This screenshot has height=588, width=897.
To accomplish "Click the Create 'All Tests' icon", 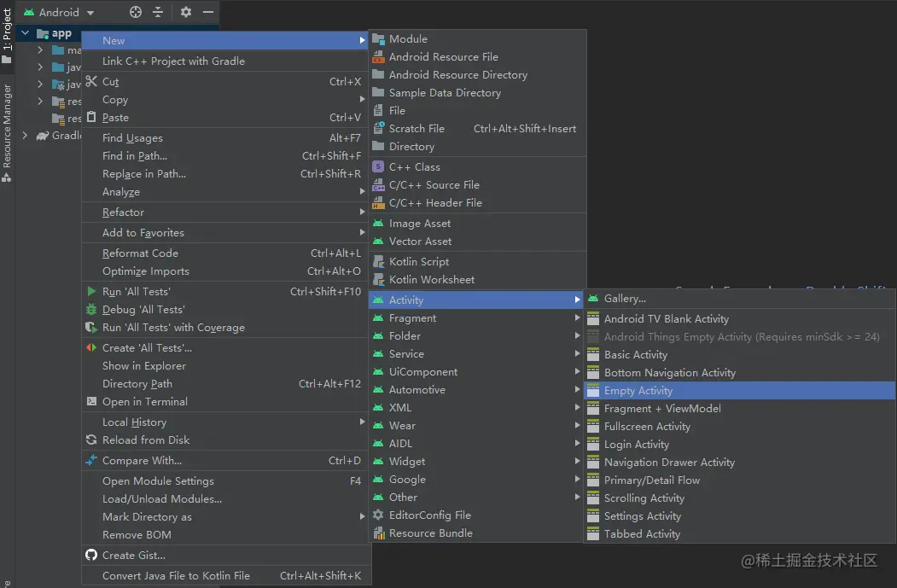I will [x=91, y=348].
